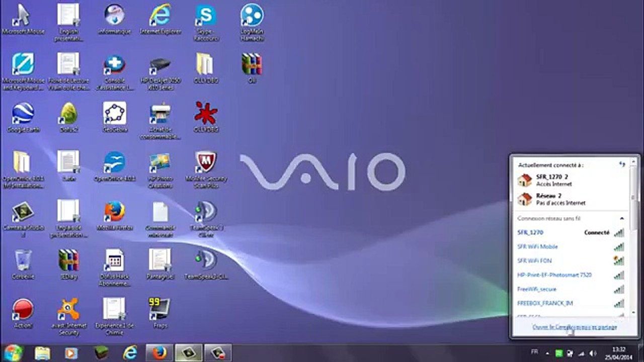This screenshot has width=644, height=362.
Task: Open LogMeIn Hamachi from the desktop
Action: pos(252,23)
